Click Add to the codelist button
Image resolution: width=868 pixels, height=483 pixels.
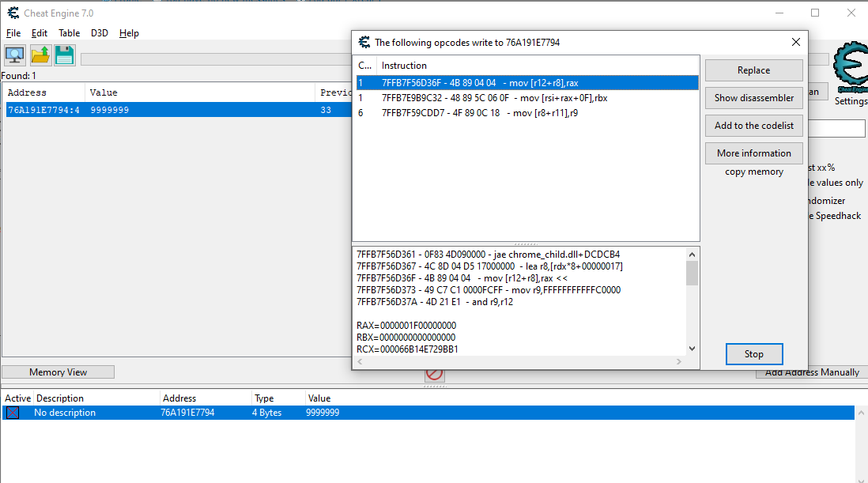(753, 126)
